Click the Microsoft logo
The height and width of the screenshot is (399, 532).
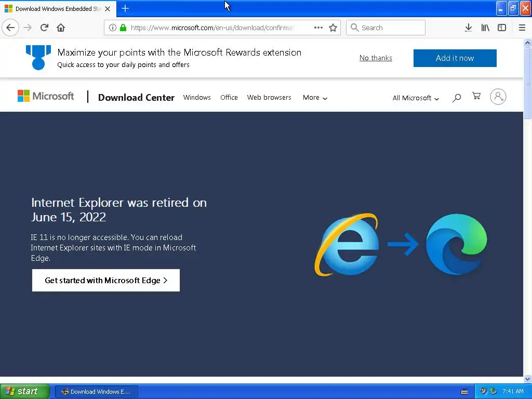pos(46,96)
